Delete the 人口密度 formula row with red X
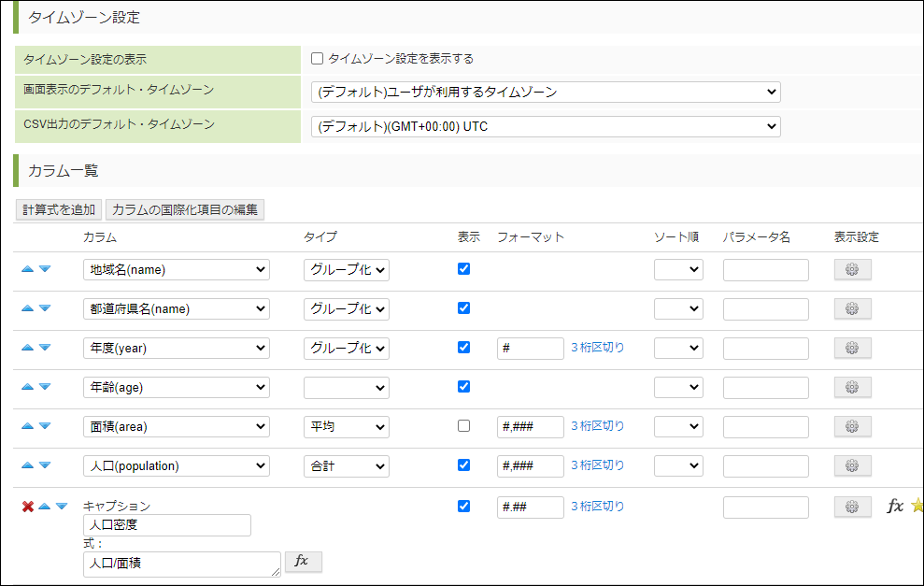Screen dimensions: 924x586 tap(28, 507)
